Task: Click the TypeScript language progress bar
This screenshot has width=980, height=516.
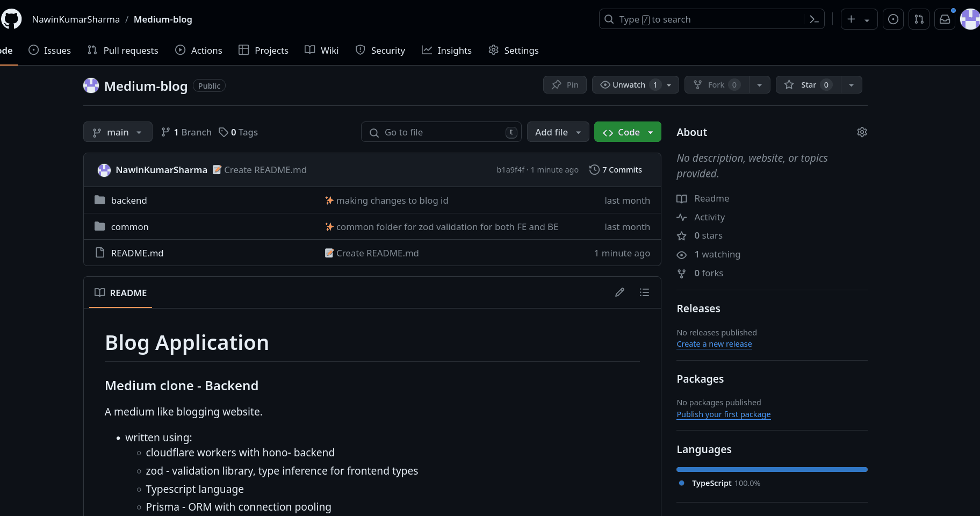Action: pyautogui.click(x=772, y=470)
